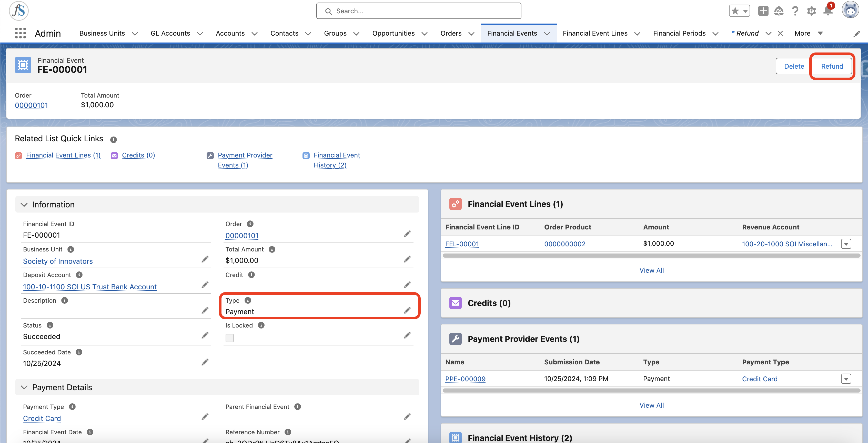Switch to the Contacts tab
The image size is (868, 443).
coord(284,33)
